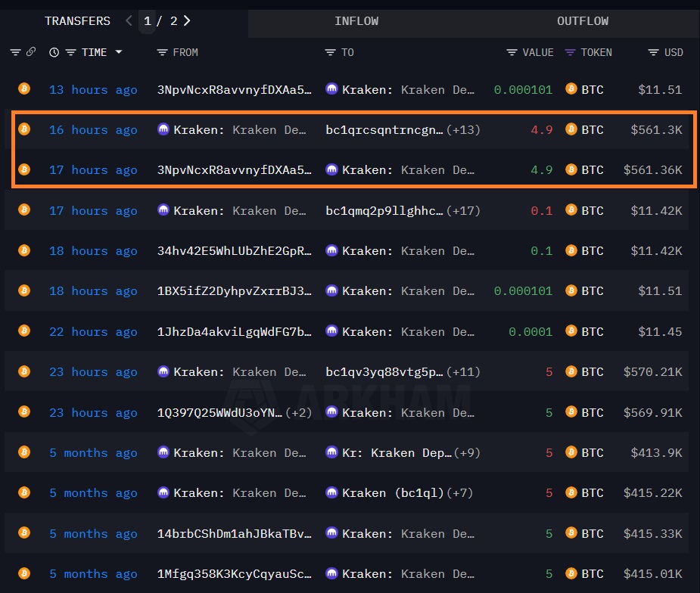Click the next page arrow in pagination
This screenshot has height=593, width=700.
187,21
